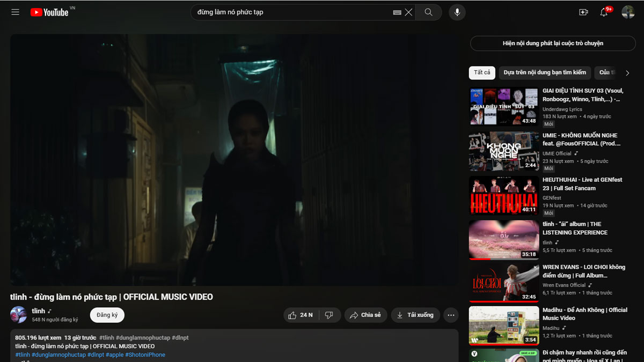
Task: Subscribe with the Đăng ký button
Action: [107, 315]
